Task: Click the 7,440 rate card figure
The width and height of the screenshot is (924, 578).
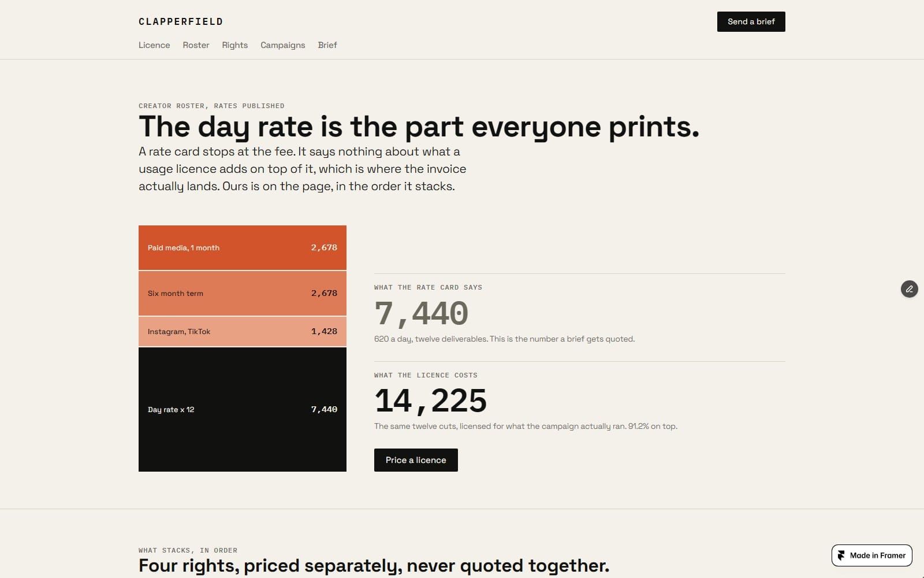Action: coord(421,313)
